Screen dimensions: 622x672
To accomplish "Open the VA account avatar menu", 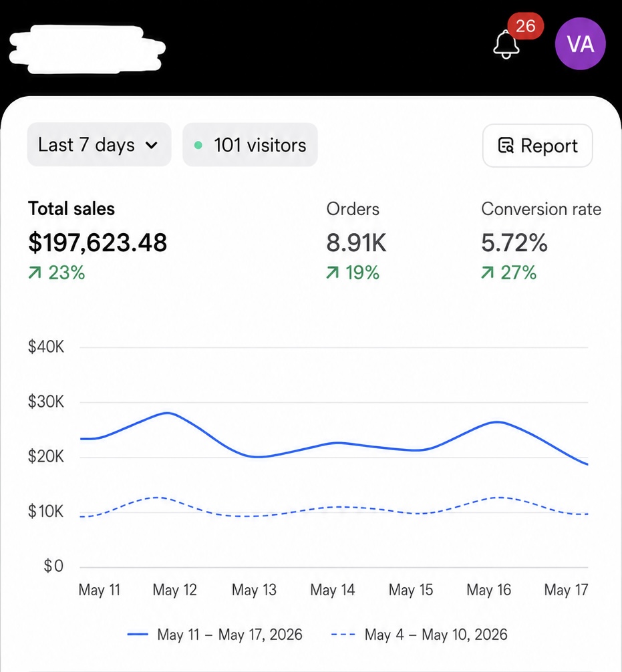I will (580, 43).
